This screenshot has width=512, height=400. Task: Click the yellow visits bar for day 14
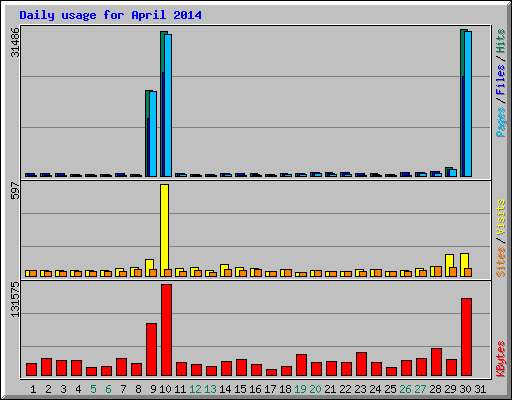[x=224, y=270]
